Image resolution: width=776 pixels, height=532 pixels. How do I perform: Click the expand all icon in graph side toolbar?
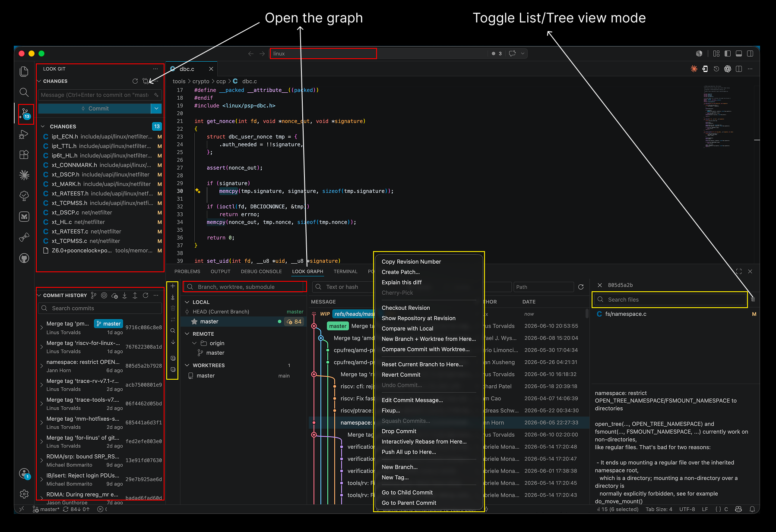(173, 358)
